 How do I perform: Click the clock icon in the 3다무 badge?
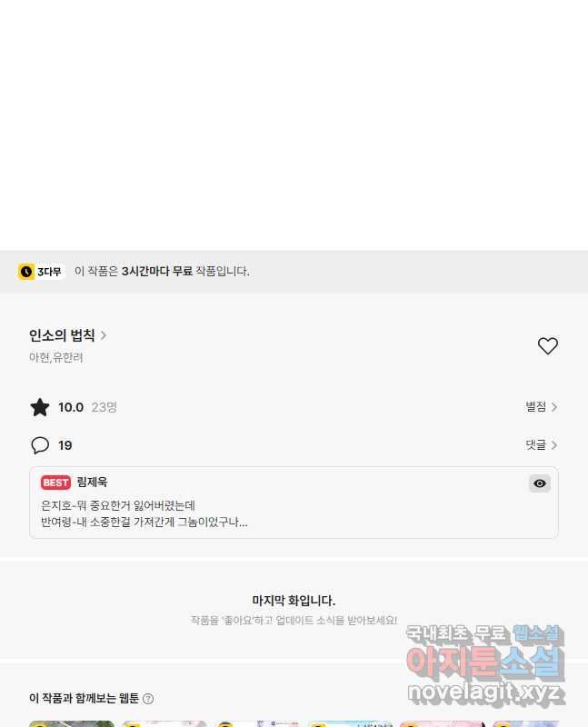pyautogui.click(x=26, y=272)
